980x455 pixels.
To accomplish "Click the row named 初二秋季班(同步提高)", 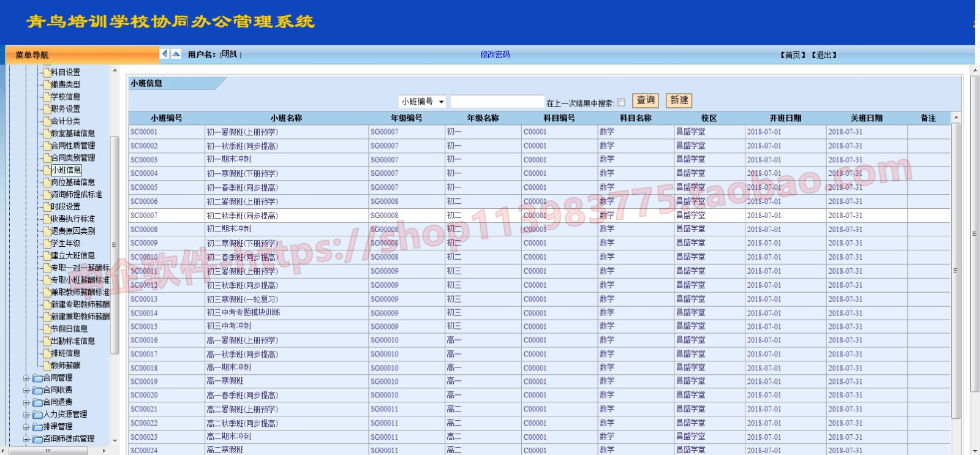I will [539, 216].
